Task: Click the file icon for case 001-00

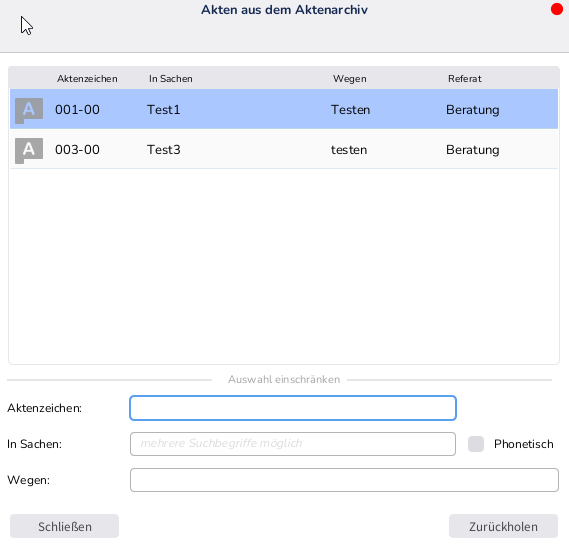Action: 29,110
